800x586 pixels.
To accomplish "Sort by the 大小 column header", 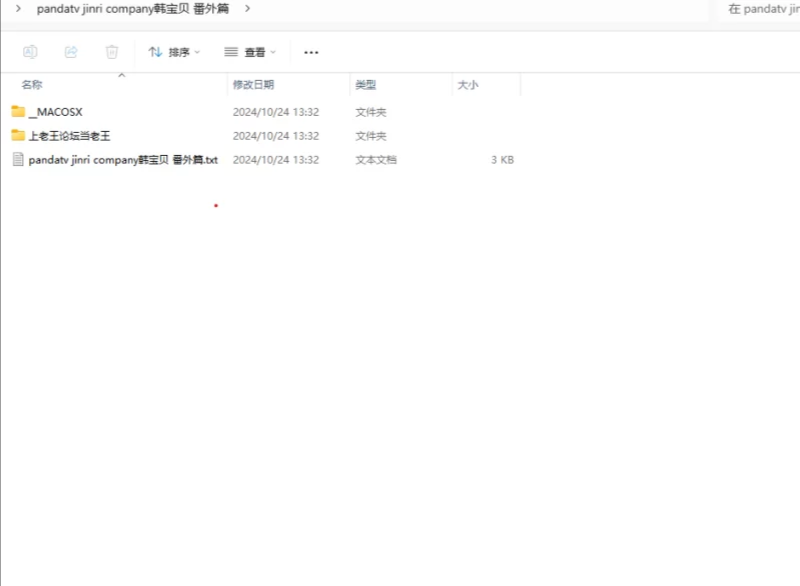I will (x=468, y=85).
